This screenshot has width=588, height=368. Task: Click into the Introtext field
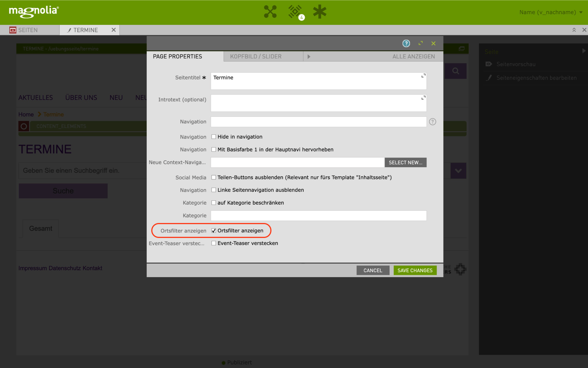click(x=318, y=103)
